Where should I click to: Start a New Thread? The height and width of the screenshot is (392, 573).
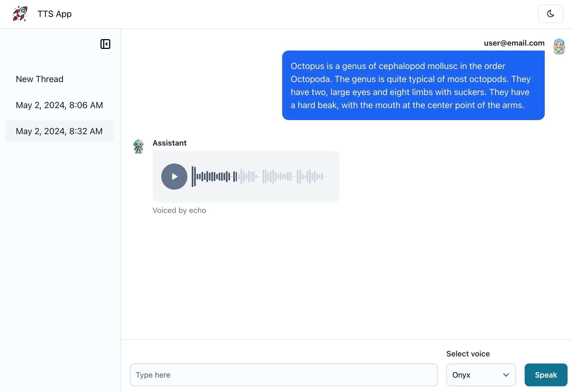(x=39, y=79)
